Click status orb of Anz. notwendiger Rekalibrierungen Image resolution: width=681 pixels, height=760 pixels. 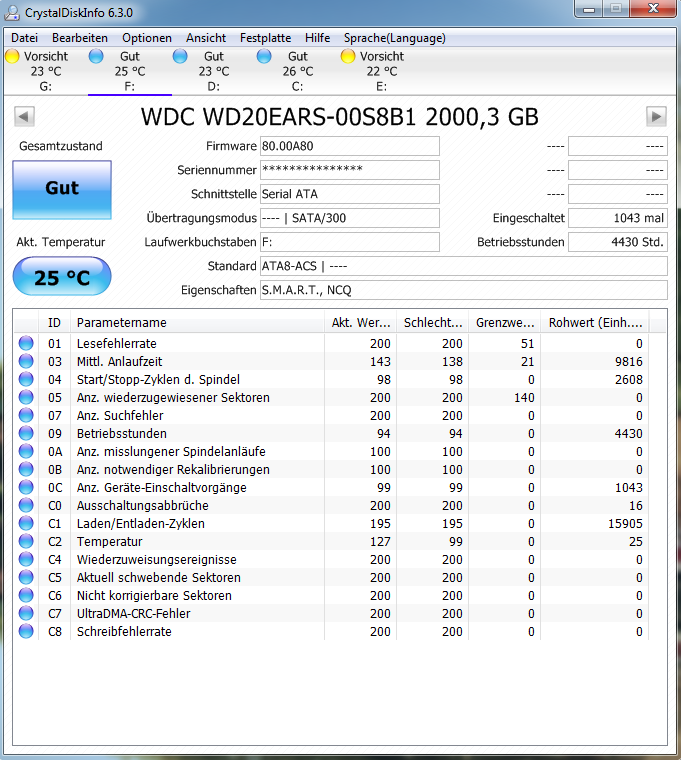coord(26,469)
